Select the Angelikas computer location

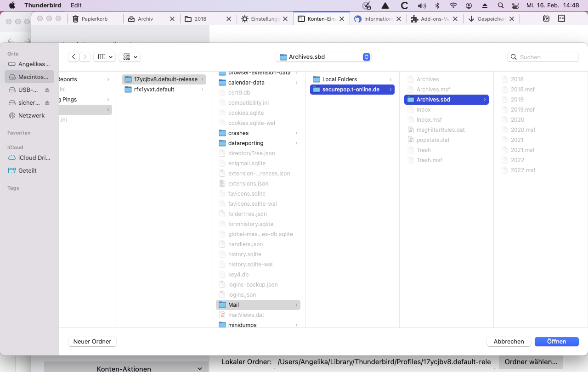tap(29, 64)
